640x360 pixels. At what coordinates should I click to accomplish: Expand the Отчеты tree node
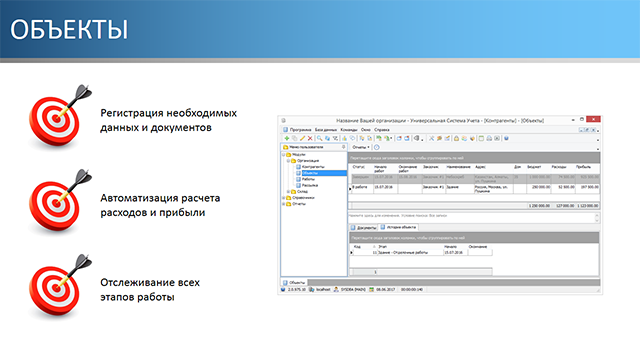point(284,204)
